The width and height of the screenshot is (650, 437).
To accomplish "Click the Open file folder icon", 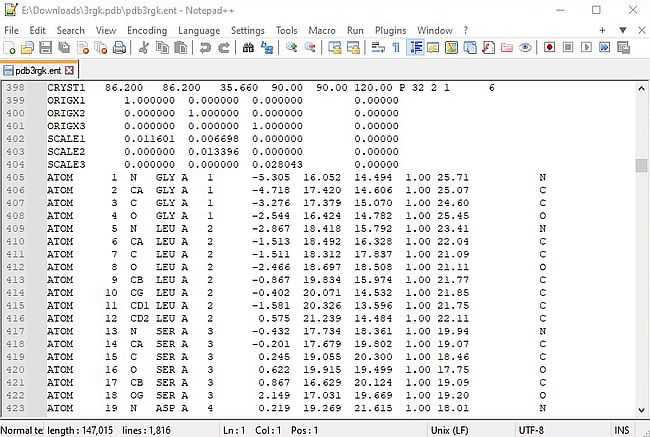I will pyautogui.click(x=27, y=48).
